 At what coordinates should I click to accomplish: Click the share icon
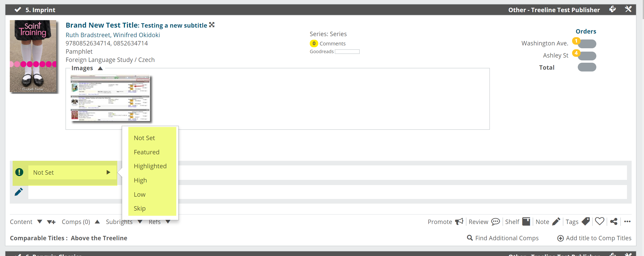614,221
